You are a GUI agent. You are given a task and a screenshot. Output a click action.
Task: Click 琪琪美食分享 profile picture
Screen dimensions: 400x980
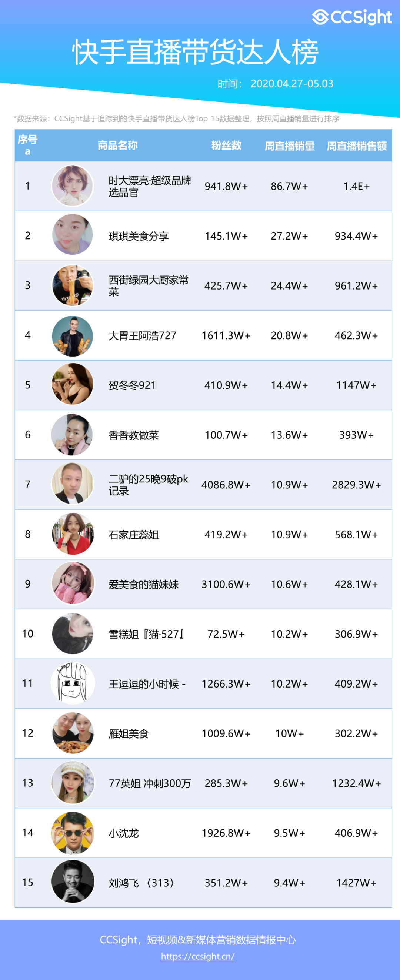click(x=72, y=234)
